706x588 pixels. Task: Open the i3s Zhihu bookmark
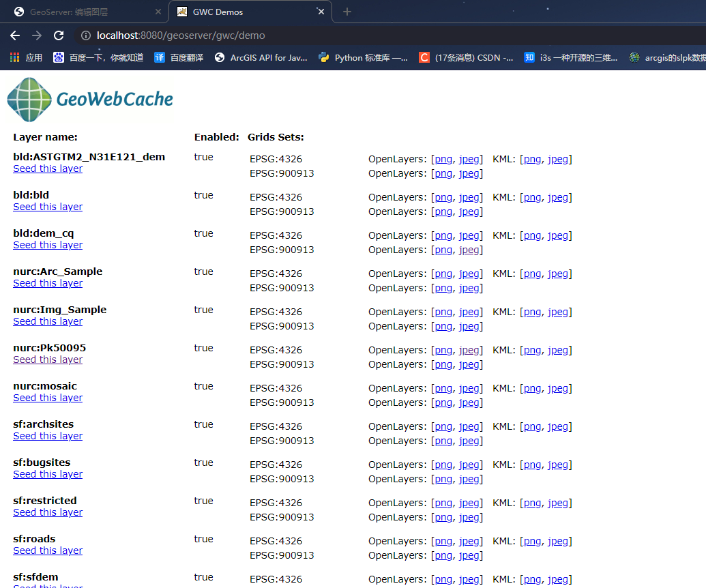coord(571,57)
